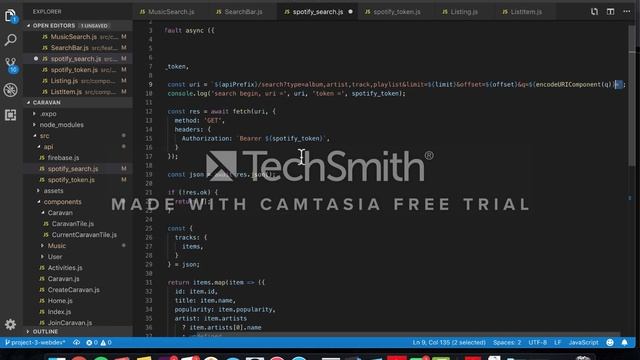Open SearchBar.js in Open Editors list

click(78, 48)
